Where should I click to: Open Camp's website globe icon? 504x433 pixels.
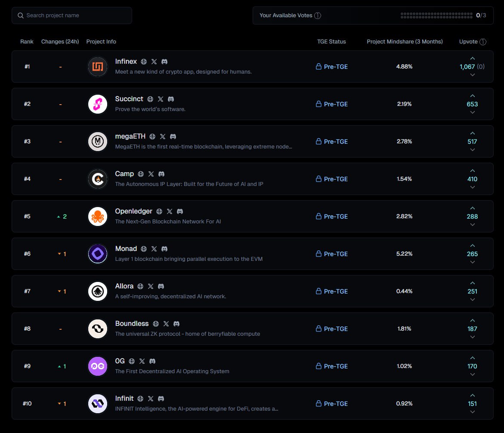coord(140,174)
